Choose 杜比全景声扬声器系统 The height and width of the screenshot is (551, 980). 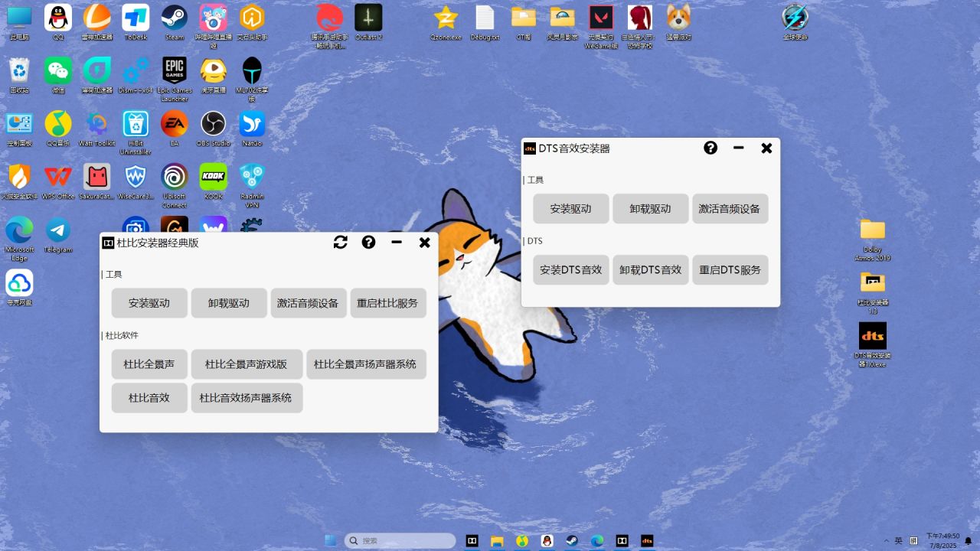point(366,364)
